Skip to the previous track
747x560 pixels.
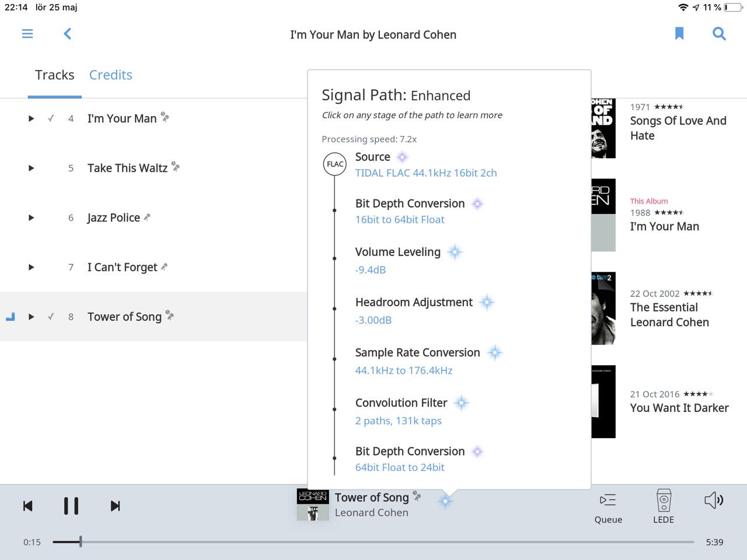click(x=28, y=506)
